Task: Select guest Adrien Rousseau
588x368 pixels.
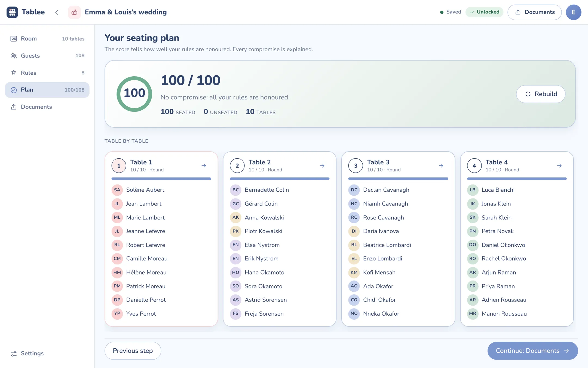Action: click(517, 300)
